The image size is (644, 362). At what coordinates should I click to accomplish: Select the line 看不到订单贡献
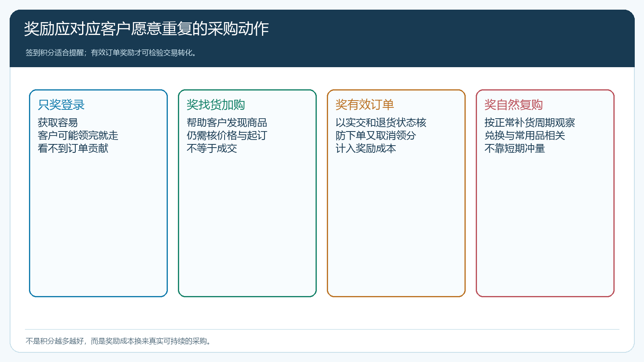tap(73, 148)
